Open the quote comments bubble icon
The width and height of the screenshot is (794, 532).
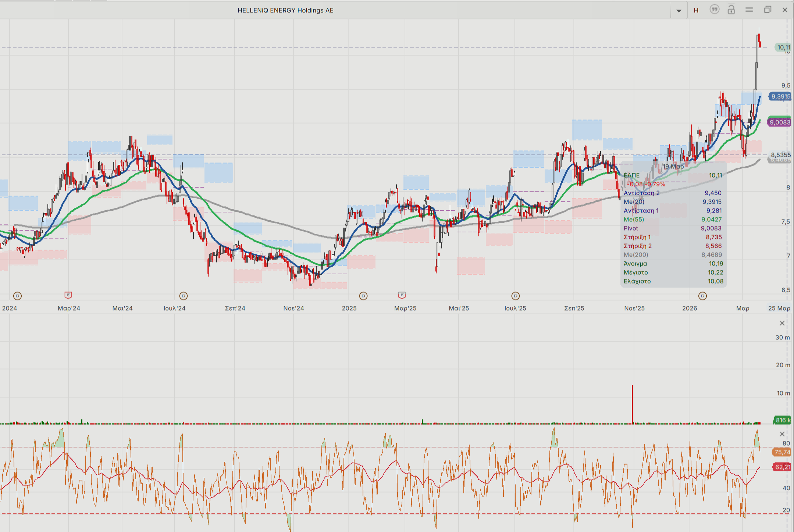point(714,10)
